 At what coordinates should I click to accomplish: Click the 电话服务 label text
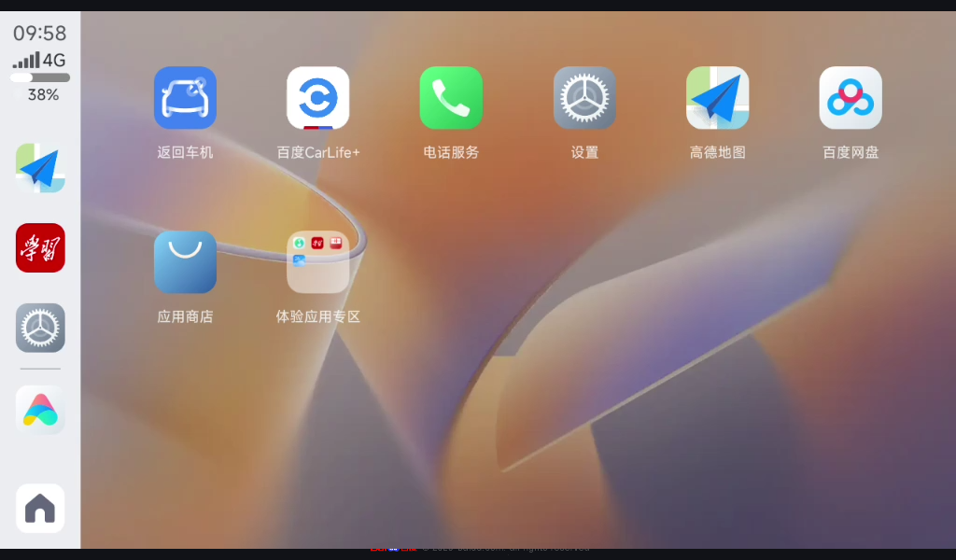click(x=451, y=152)
